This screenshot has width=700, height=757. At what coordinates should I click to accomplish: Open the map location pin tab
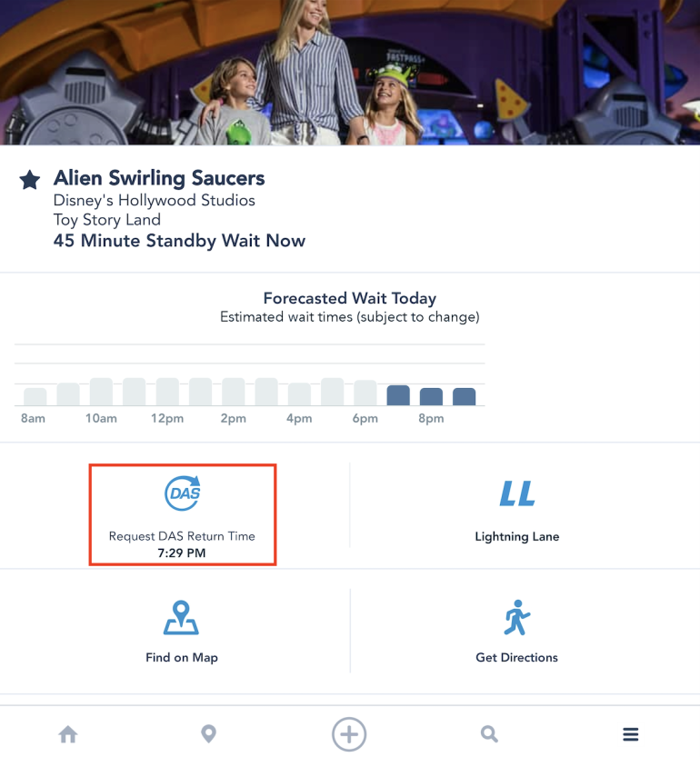click(x=209, y=734)
